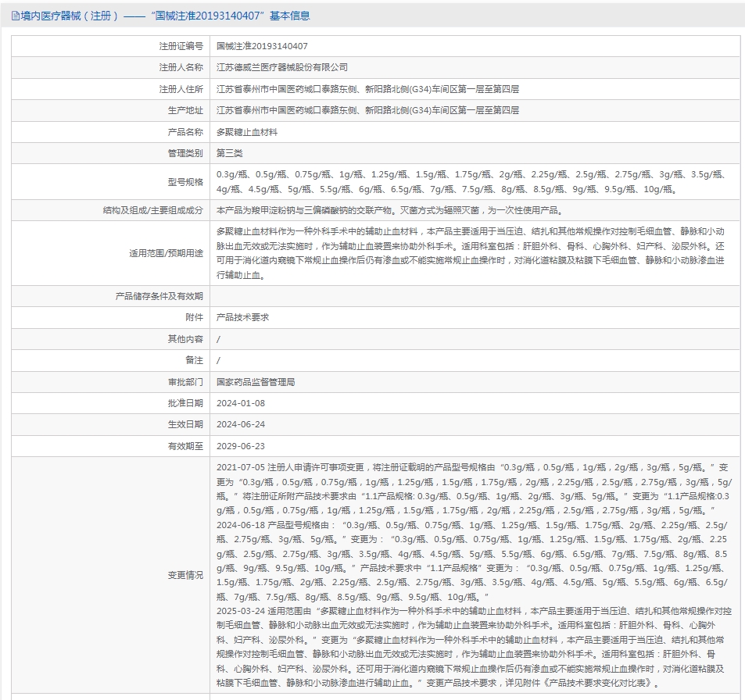Click the 结构及组成/主要组成成分 label
The image size is (745, 700).
[x=153, y=210]
